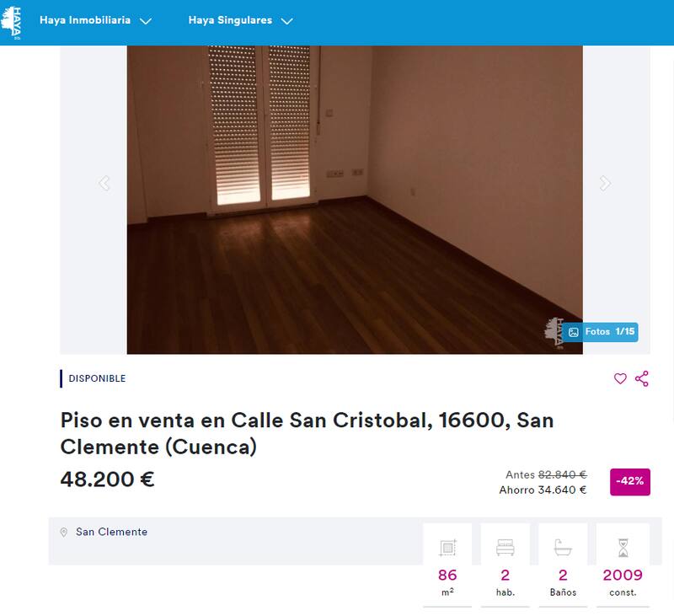Click the hourglass construction year icon

point(623,547)
